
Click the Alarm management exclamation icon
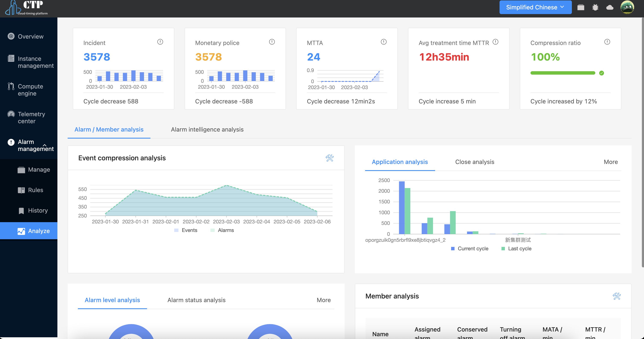coord(11,142)
